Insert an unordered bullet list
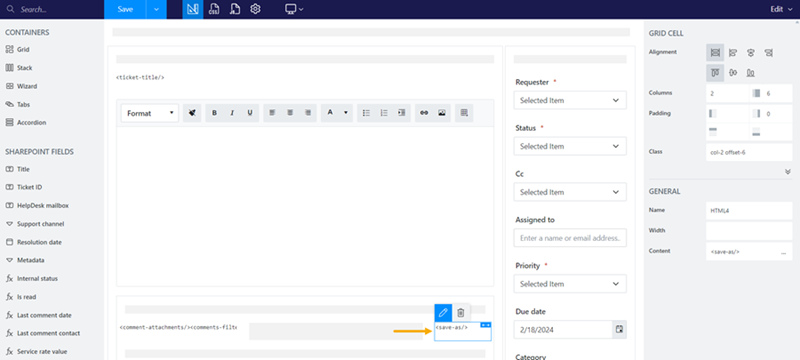 point(366,113)
